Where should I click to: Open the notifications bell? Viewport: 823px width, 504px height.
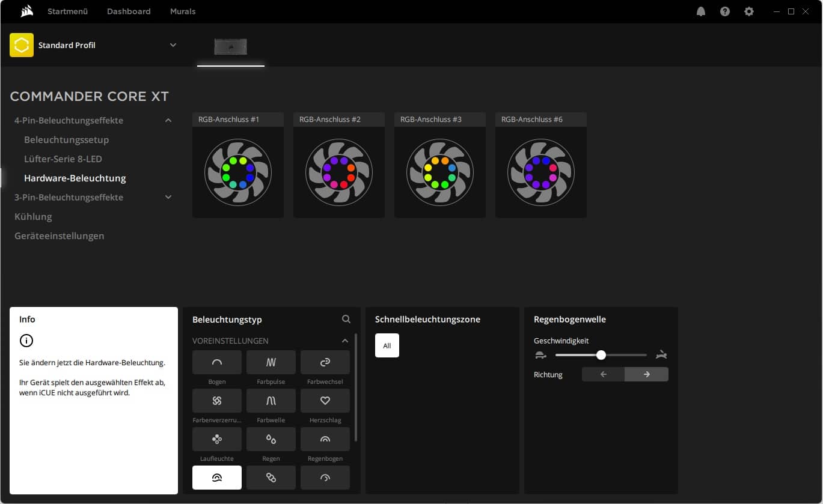coord(701,11)
